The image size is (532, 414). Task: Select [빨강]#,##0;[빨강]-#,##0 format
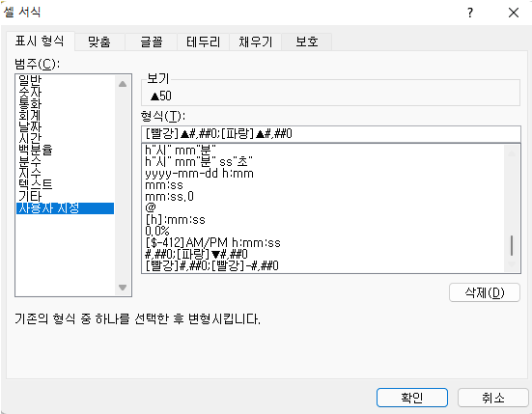tap(324, 265)
